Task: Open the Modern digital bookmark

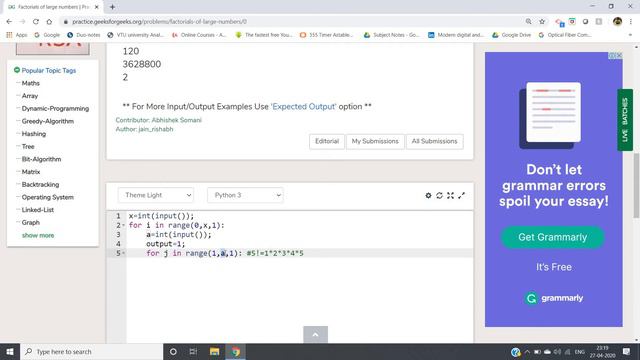Action: pos(456,35)
